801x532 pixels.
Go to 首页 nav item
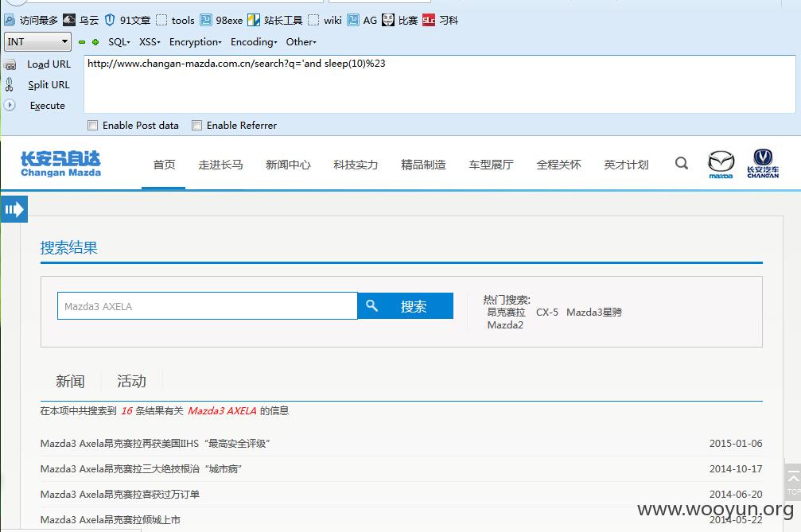(164, 165)
